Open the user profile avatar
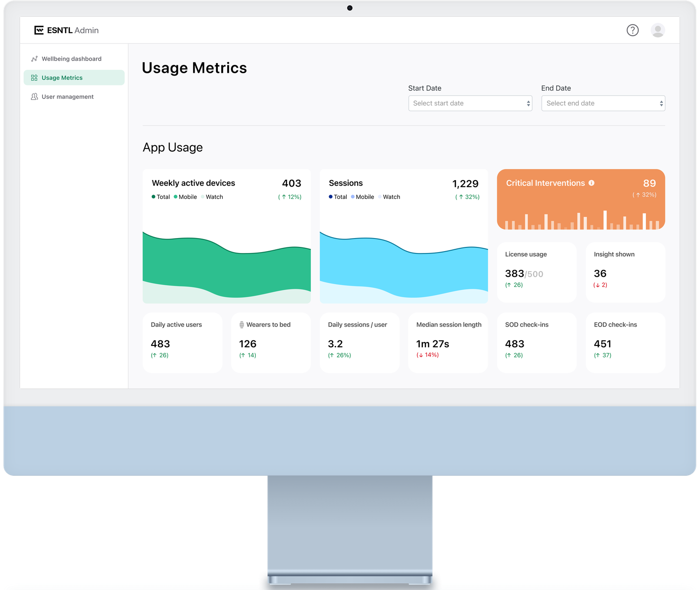 point(658,30)
